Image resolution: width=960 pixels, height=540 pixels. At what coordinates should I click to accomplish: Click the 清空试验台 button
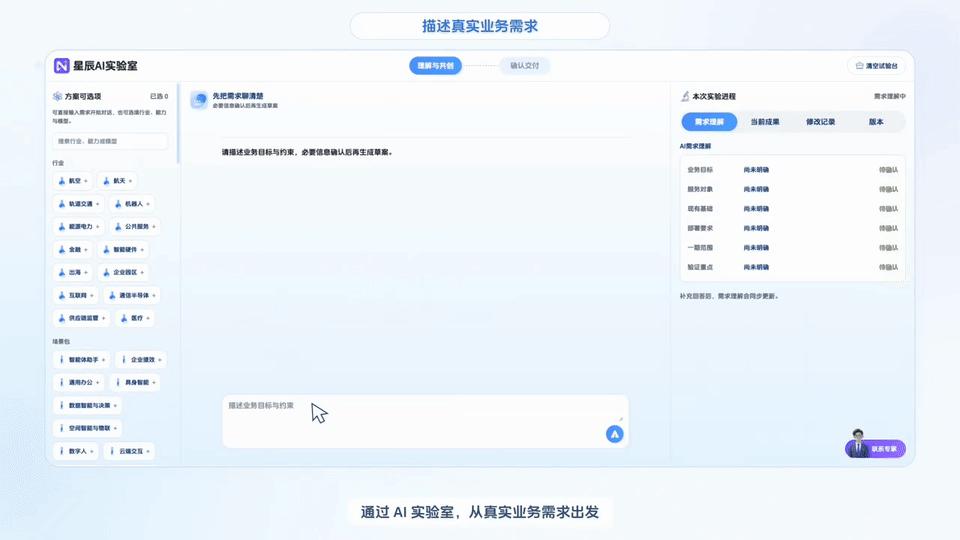point(876,66)
